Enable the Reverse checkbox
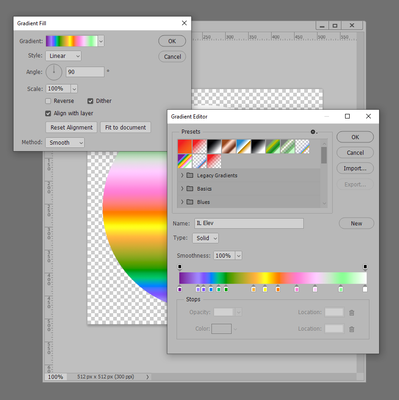The height and width of the screenshot is (400, 399). pyautogui.click(x=48, y=101)
